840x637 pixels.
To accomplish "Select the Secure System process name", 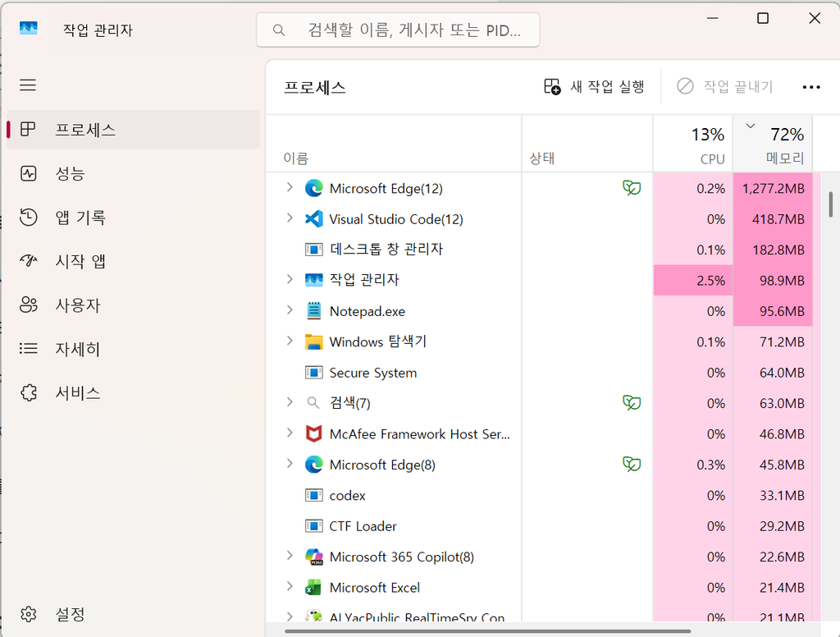I will [x=373, y=373].
